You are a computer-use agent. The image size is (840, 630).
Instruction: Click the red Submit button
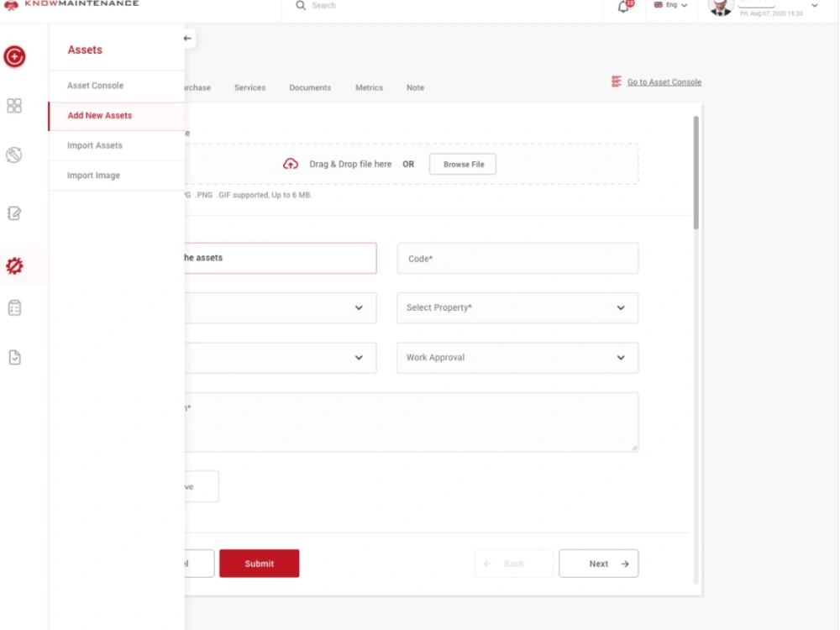(260, 564)
